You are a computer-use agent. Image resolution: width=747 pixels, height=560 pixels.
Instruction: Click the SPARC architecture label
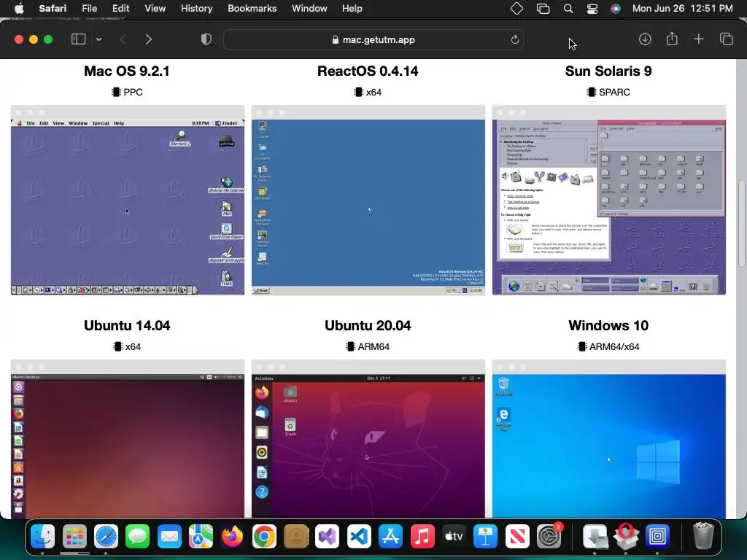614,92
